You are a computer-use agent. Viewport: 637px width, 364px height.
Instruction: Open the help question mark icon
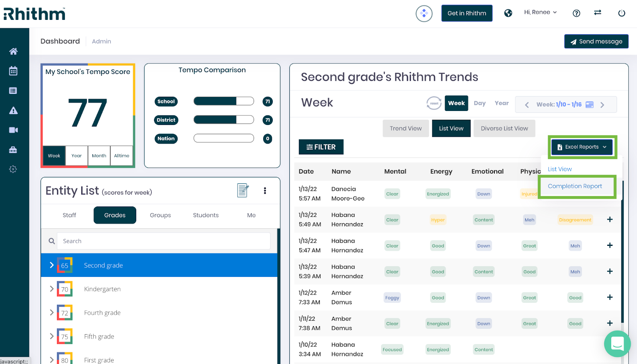(576, 13)
